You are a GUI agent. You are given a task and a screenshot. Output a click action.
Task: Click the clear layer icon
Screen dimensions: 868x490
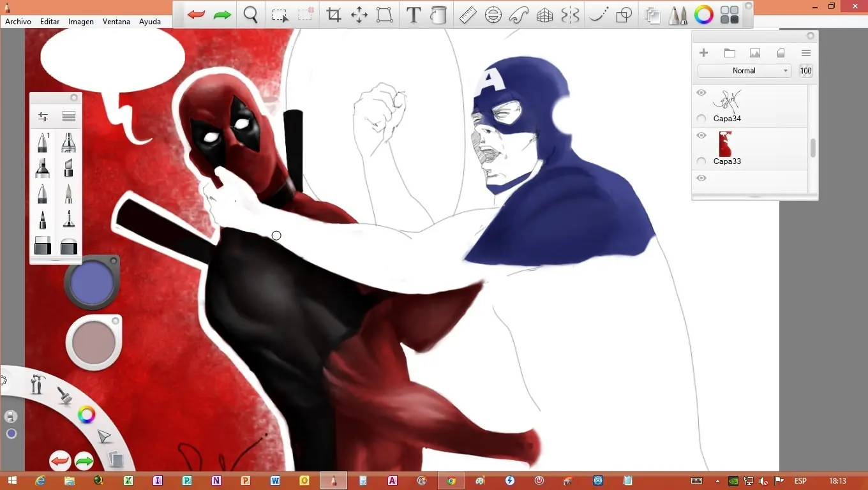pyautogui.click(x=781, y=53)
